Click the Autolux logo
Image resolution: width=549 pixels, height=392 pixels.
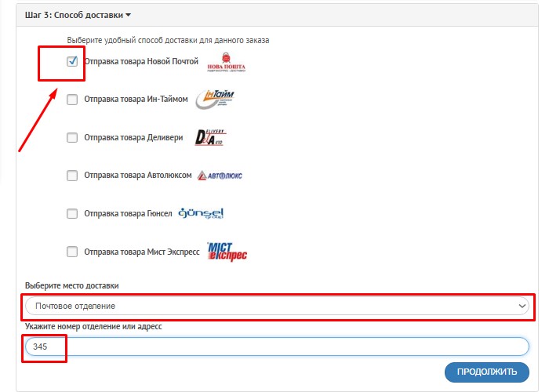tap(220, 176)
